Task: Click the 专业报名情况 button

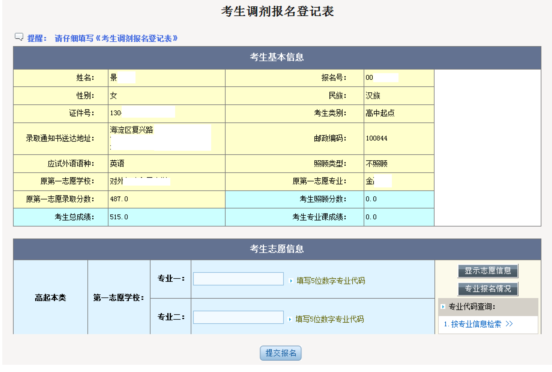Action: point(488,289)
